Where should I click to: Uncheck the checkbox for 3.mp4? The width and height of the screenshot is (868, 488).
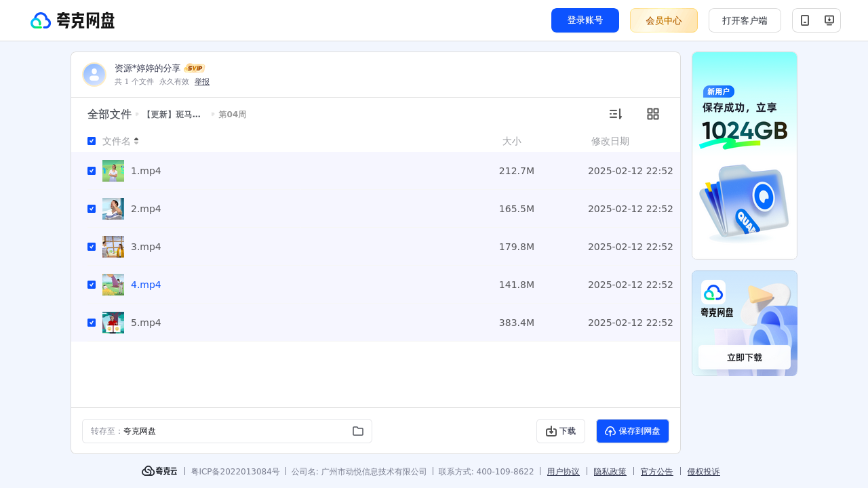tap(92, 247)
